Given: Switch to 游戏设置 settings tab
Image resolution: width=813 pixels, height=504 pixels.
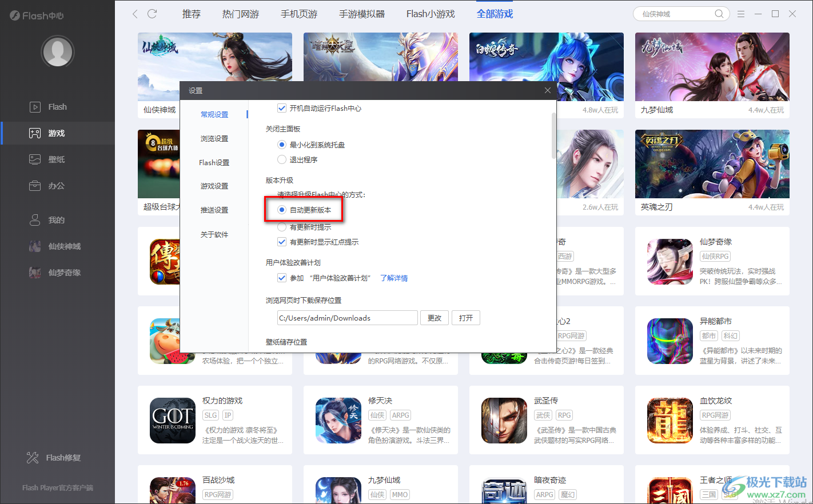Looking at the screenshot, I should click(x=214, y=186).
